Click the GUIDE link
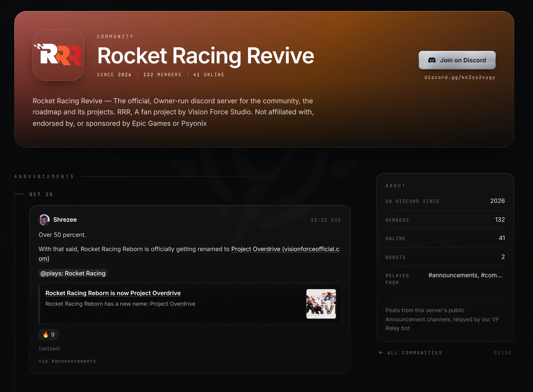This screenshot has width=533, height=392. (503, 353)
